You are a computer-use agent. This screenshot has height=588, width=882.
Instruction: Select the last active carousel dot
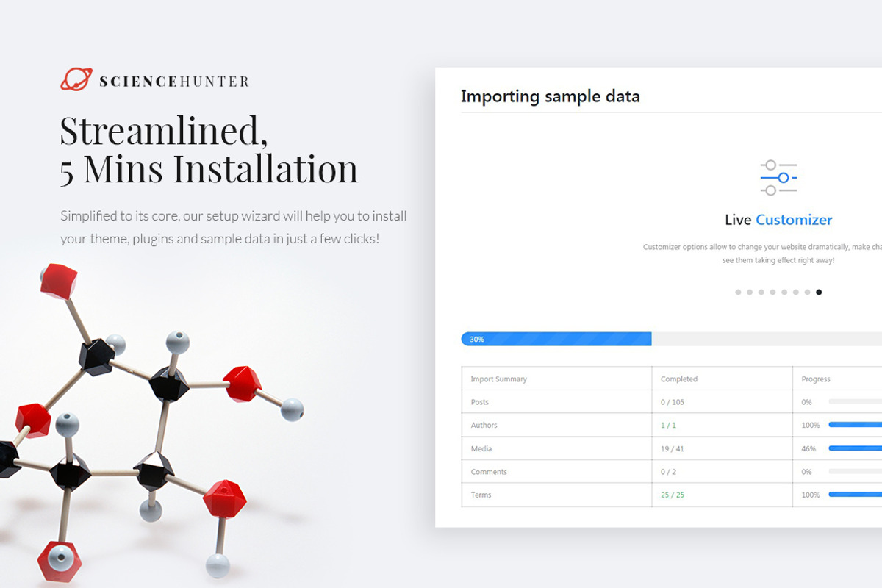click(x=819, y=293)
